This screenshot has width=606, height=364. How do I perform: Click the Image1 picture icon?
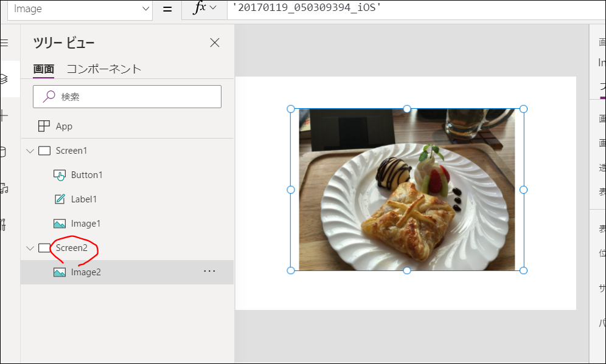59,224
